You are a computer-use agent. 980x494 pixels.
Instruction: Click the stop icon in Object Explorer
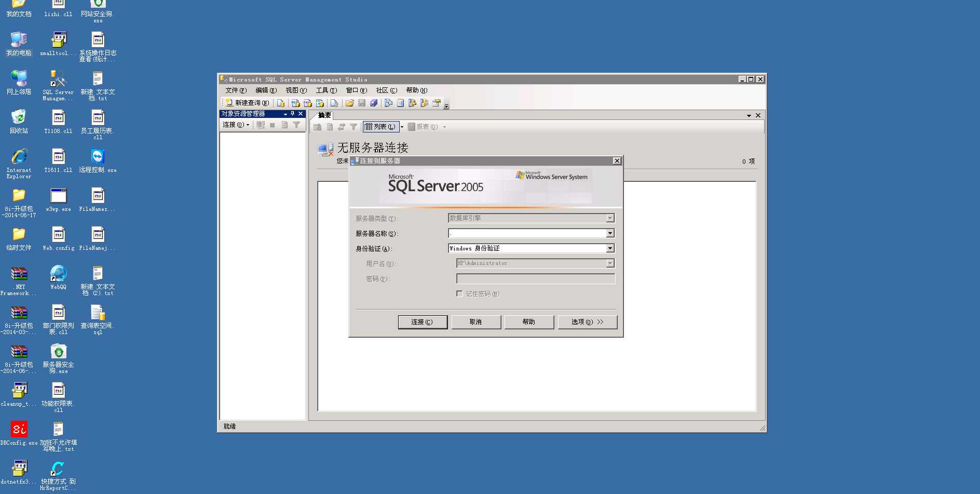[273, 125]
